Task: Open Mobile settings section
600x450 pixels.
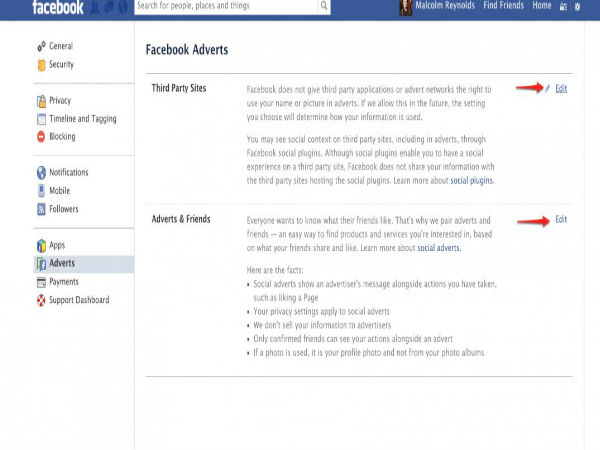Action: pos(59,191)
